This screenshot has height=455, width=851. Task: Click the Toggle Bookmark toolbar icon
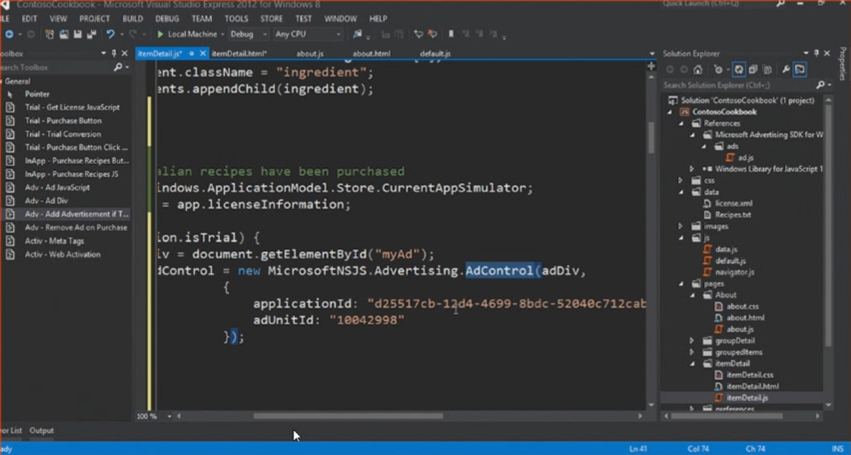450,34
